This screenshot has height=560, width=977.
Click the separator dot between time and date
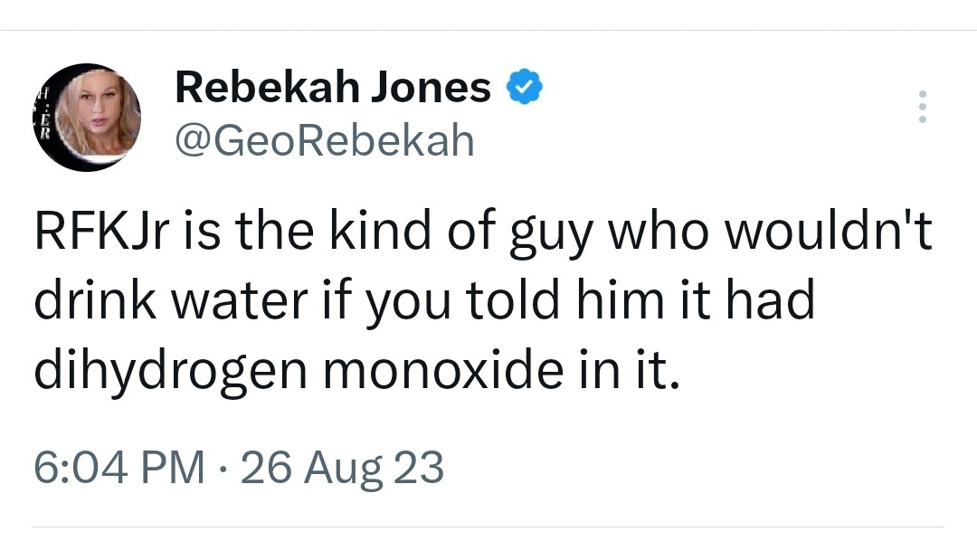tap(223, 469)
